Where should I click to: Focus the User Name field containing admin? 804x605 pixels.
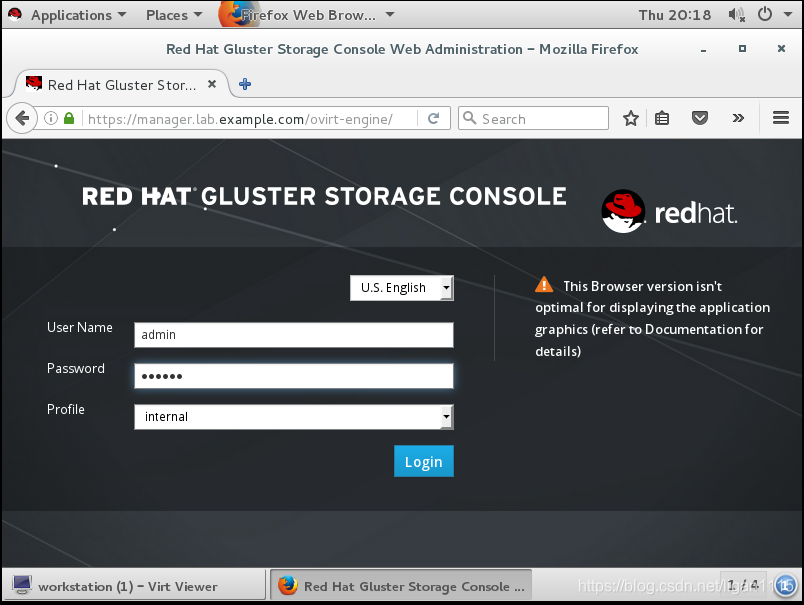tap(294, 335)
